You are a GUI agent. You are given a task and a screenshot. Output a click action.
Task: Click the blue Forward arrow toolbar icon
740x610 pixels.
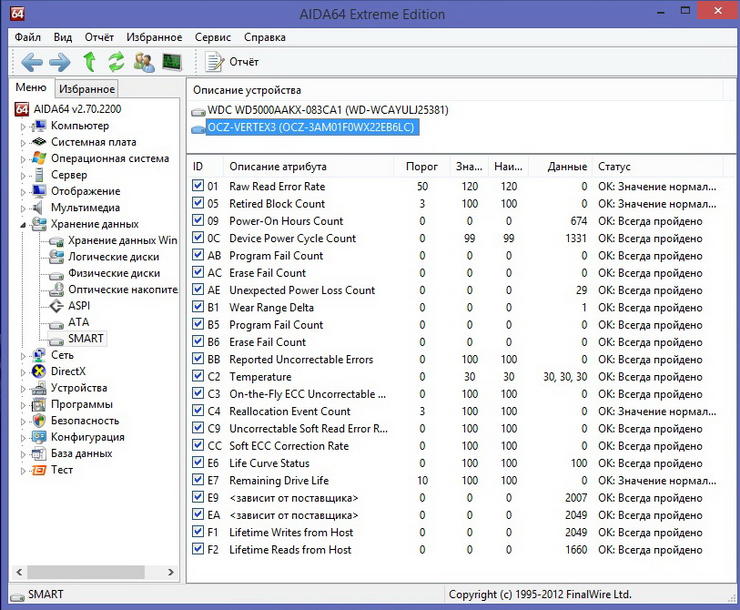pos(60,62)
